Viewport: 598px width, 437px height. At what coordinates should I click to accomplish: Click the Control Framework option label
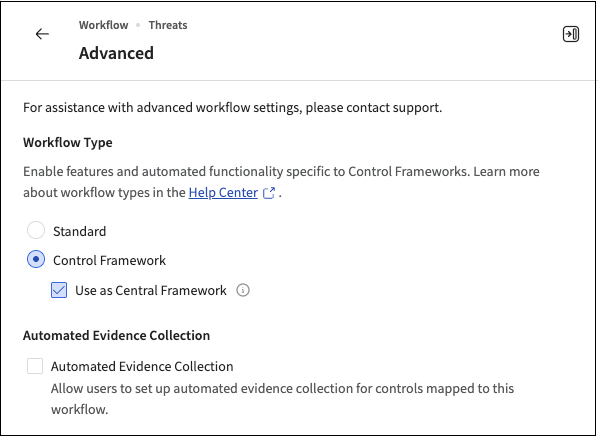tap(109, 260)
